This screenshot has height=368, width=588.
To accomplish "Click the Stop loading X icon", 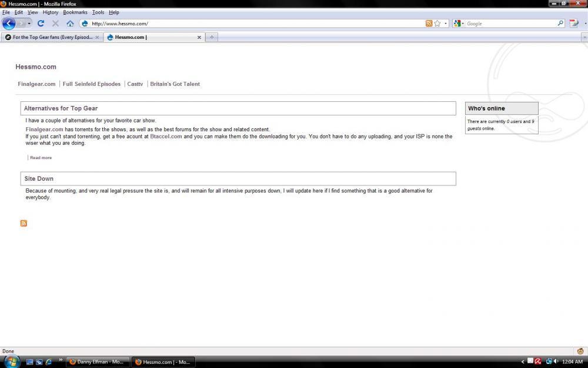I will (55, 24).
